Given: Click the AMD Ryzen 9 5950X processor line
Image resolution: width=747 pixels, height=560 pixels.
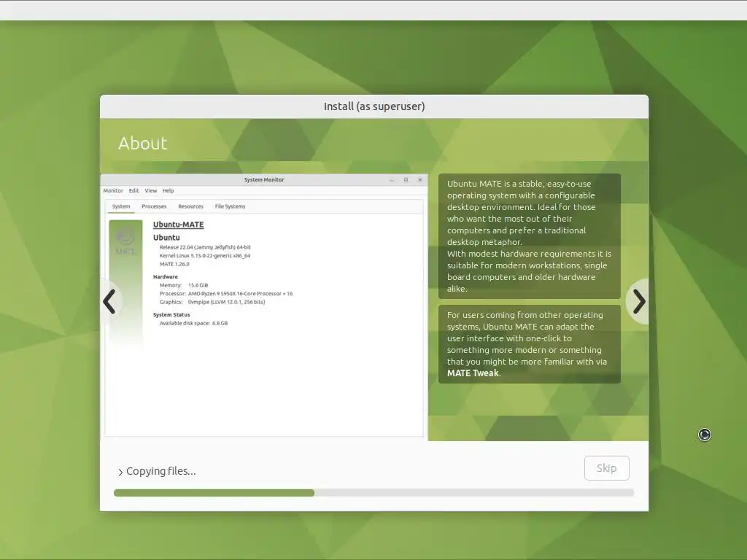Looking at the screenshot, I should (226, 293).
